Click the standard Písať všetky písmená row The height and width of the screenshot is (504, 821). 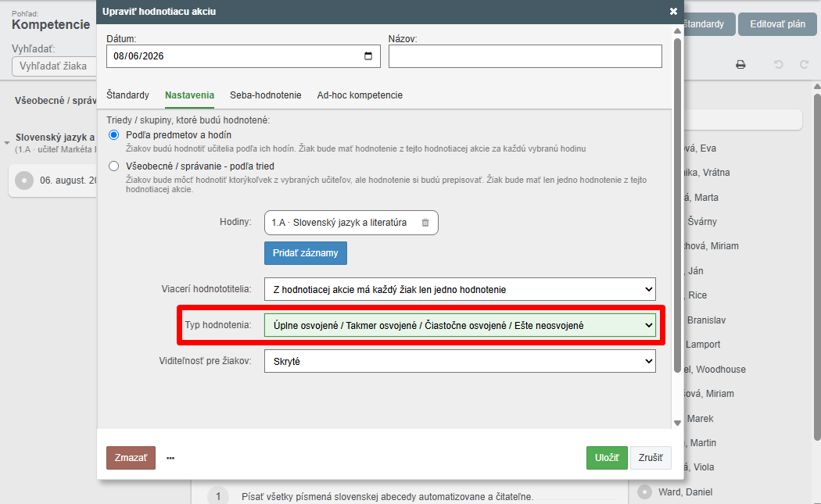(387, 497)
